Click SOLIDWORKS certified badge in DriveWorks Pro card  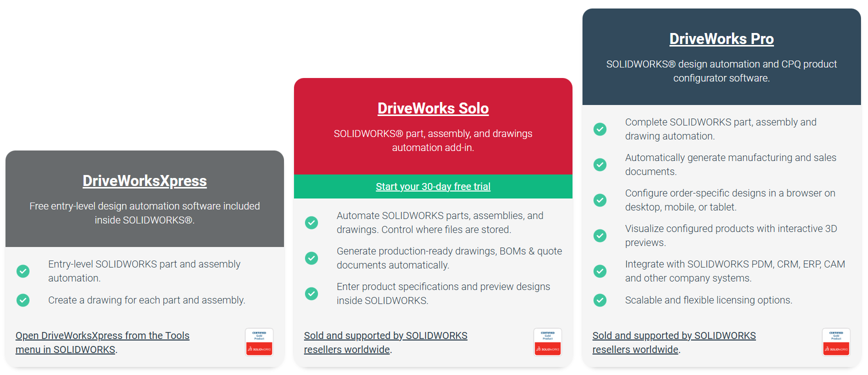pos(836,342)
